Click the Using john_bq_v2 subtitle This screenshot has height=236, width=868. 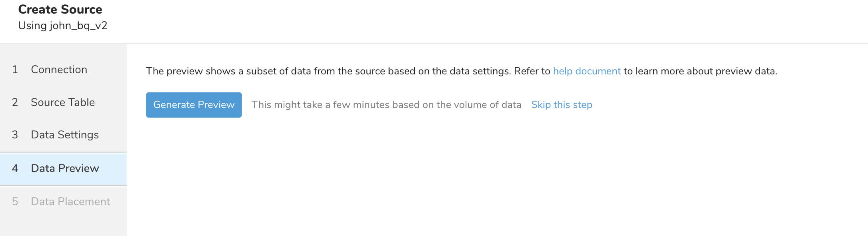(63, 26)
